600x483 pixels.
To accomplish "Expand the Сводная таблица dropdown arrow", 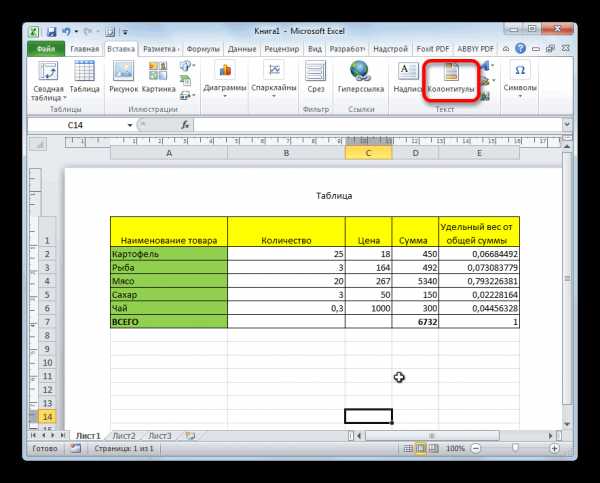I will click(x=65, y=98).
